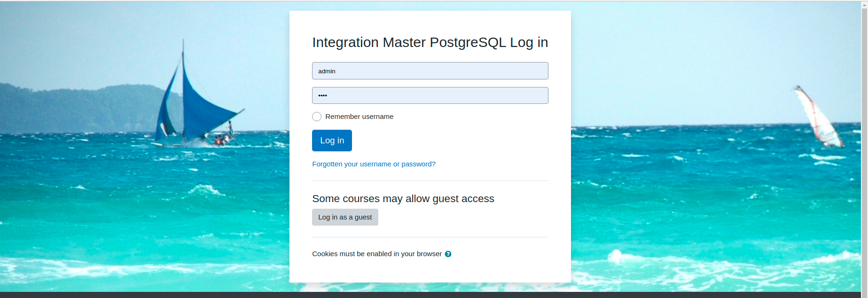
Task: Click Log in as a guest button
Action: pos(345,217)
